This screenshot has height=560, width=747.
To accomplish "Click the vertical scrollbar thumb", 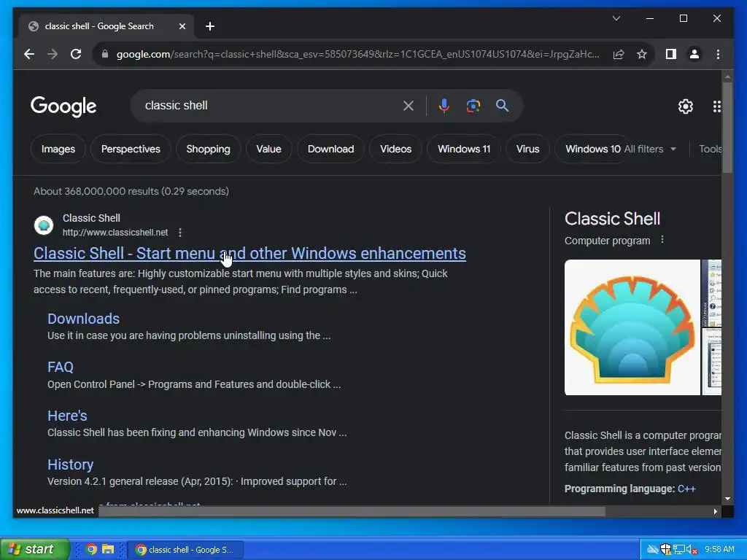I will pyautogui.click(x=727, y=128).
